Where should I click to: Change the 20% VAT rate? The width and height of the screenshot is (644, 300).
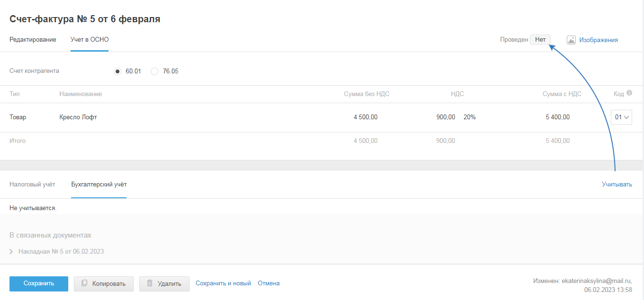pos(469,117)
